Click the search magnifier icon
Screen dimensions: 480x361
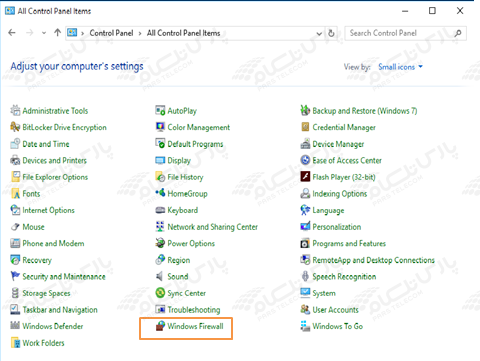click(458, 33)
